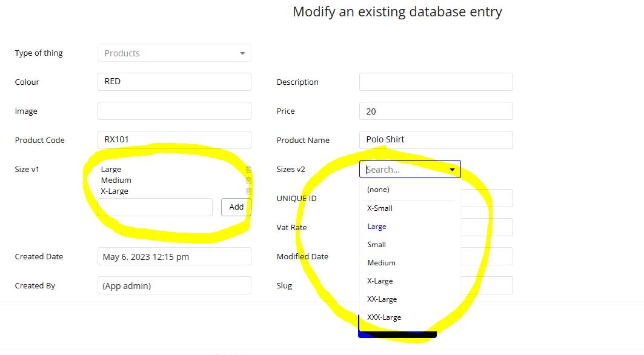Remove Medium size using its trash icon
This screenshot has width=644, height=355.
pyautogui.click(x=248, y=180)
